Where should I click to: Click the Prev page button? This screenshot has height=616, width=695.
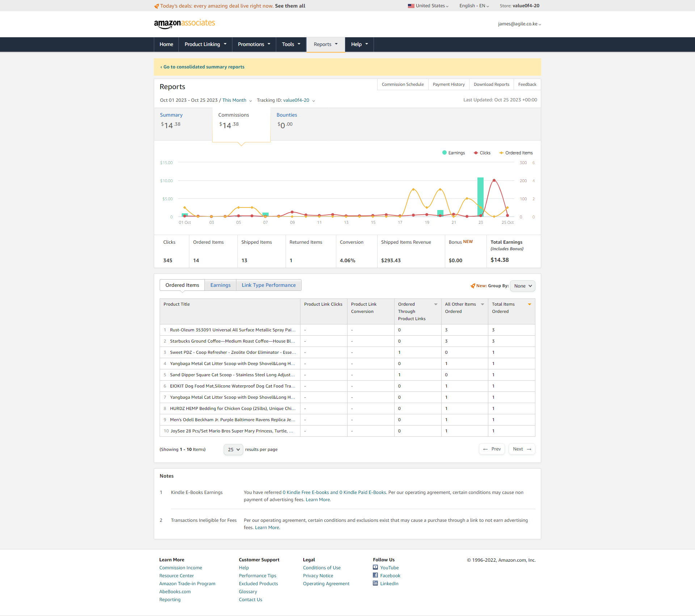[x=492, y=449]
